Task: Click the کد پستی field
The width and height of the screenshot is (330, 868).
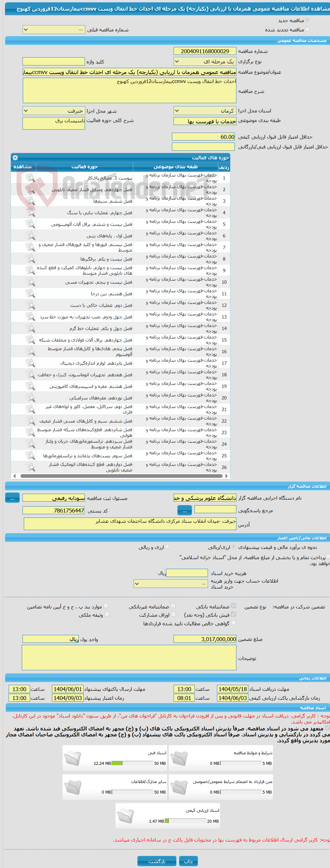Action: coord(54,510)
